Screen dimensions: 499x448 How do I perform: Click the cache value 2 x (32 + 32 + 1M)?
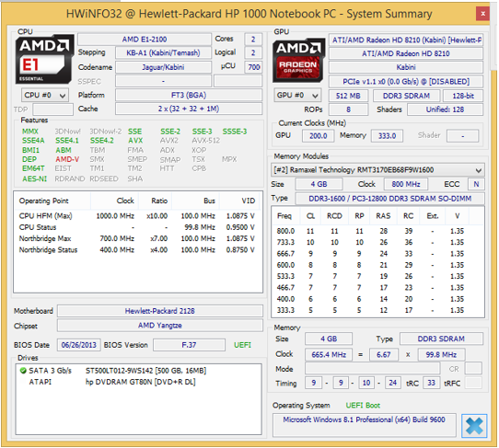coord(189,109)
